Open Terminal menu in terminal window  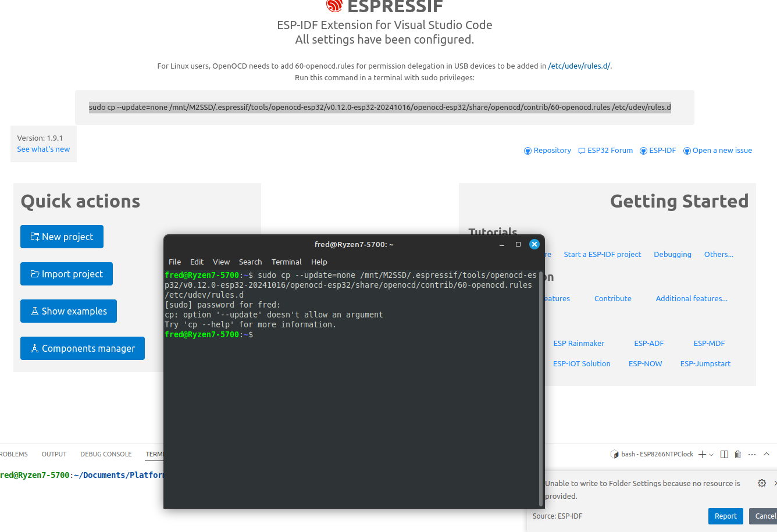pyautogui.click(x=287, y=262)
